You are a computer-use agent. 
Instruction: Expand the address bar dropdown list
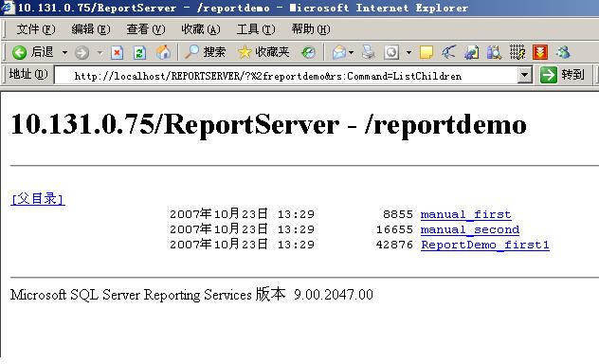pos(525,75)
